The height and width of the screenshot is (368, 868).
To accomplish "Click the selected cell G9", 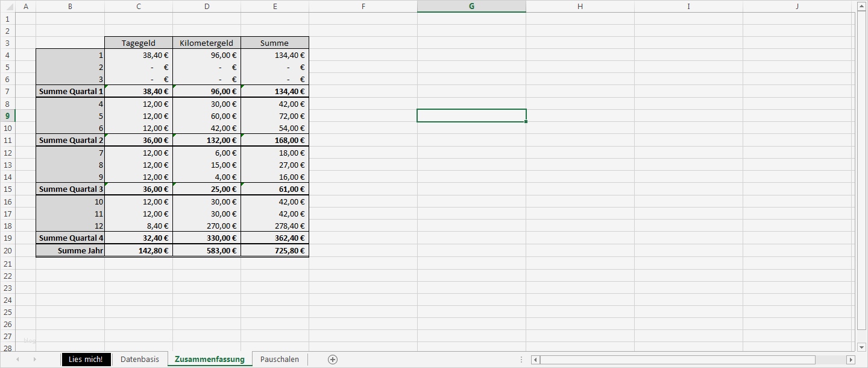I will pyautogui.click(x=471, y=116).
